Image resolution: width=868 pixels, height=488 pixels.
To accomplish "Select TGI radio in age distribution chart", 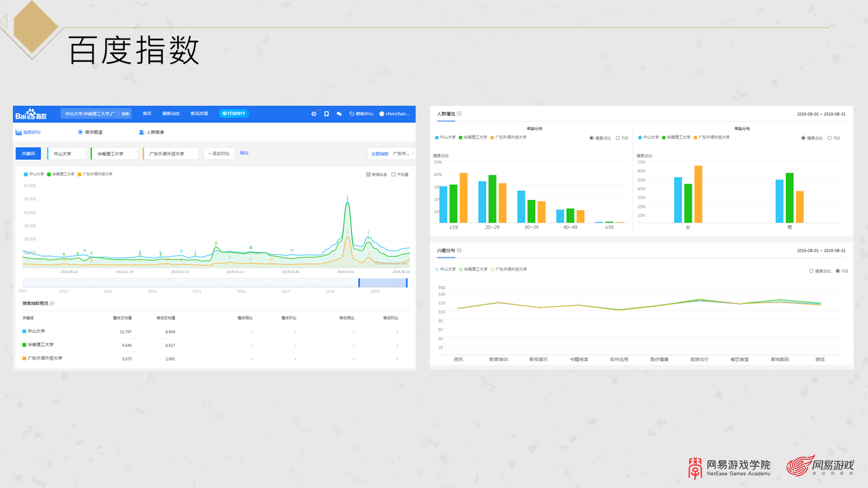I will tap(618, 138).
